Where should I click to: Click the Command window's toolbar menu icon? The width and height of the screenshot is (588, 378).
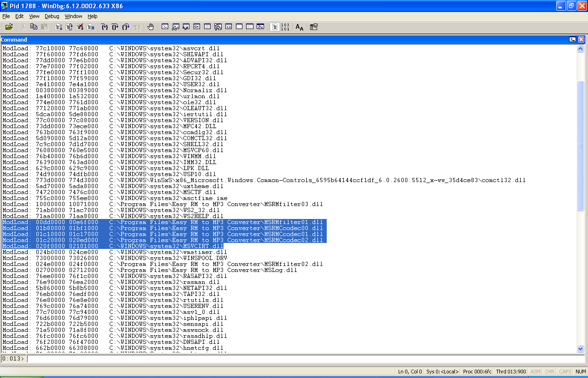coord(572,40)
